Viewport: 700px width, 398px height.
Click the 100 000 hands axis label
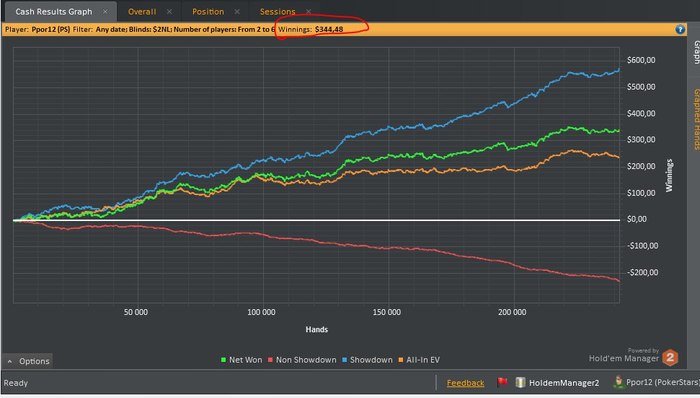(x=261, y=312)
